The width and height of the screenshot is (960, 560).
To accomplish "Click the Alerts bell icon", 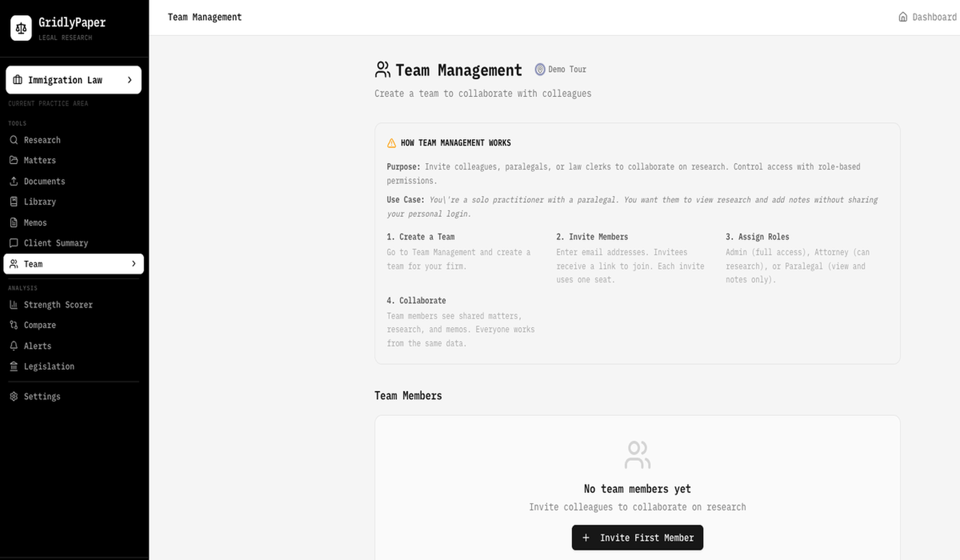I will pyautogui.click(x=14, y=346).
